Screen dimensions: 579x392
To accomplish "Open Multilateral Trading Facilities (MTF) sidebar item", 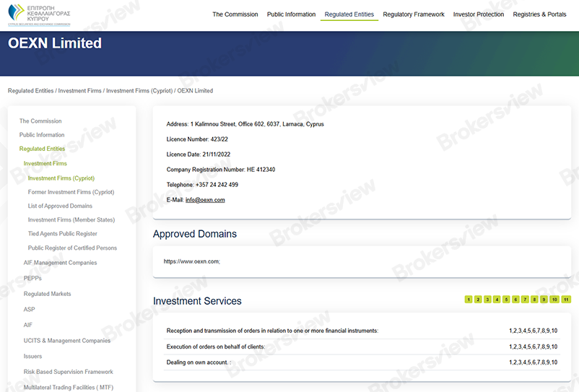I will coord(69,388).
